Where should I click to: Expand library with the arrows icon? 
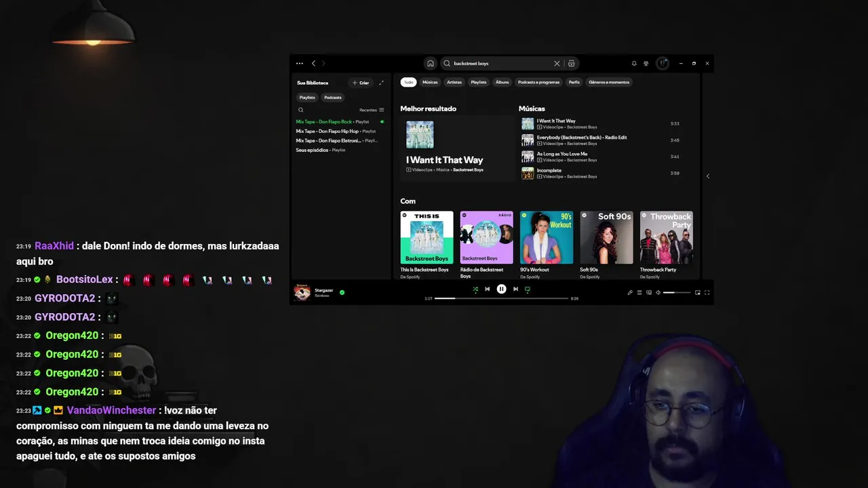pos(381,83)
